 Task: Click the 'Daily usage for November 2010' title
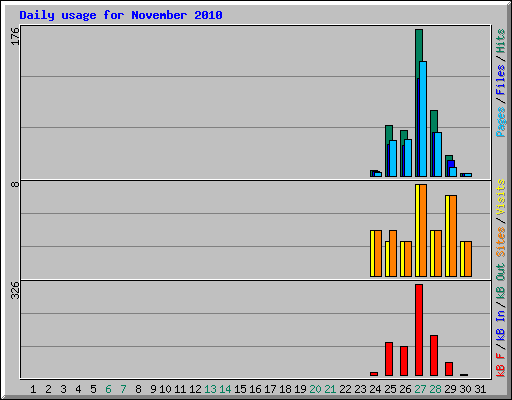click(121, 15)
